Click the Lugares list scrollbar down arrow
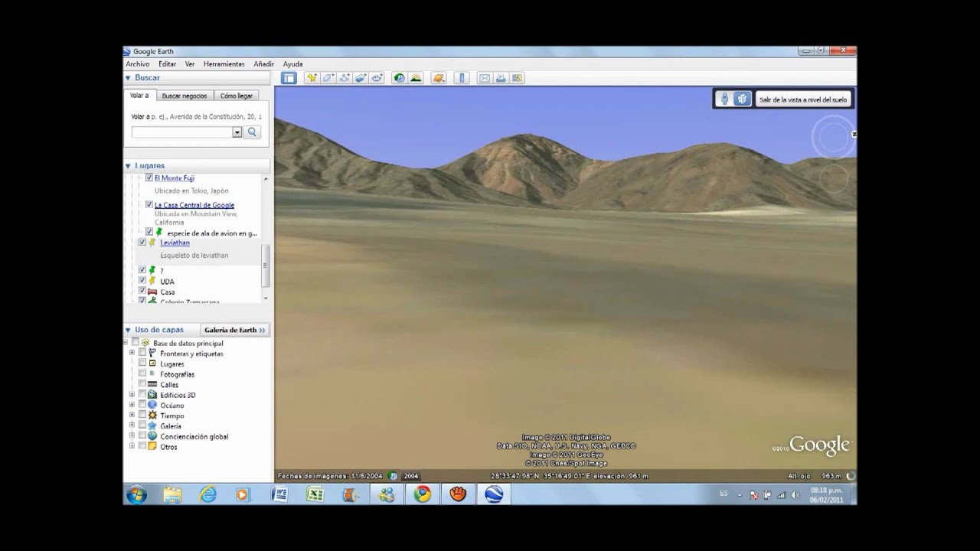Image resolution: width=980 pixels, height=551 pixels. point(266,298)
